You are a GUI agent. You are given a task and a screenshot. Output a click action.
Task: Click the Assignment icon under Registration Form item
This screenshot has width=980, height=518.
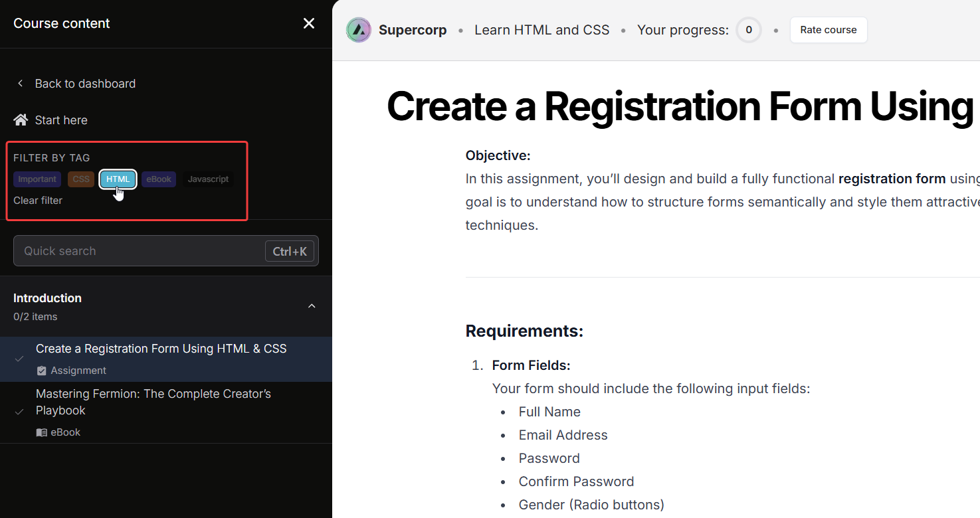tap(41, 371)
